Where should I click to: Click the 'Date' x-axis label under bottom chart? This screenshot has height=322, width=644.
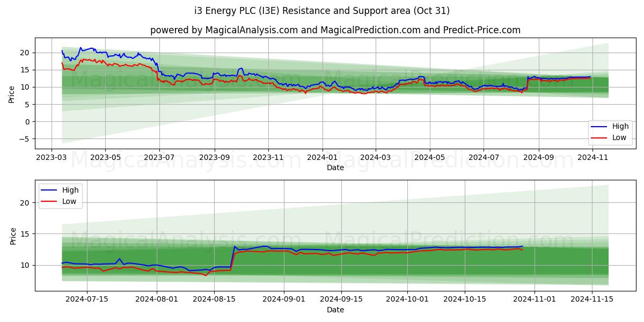(335, 310)
